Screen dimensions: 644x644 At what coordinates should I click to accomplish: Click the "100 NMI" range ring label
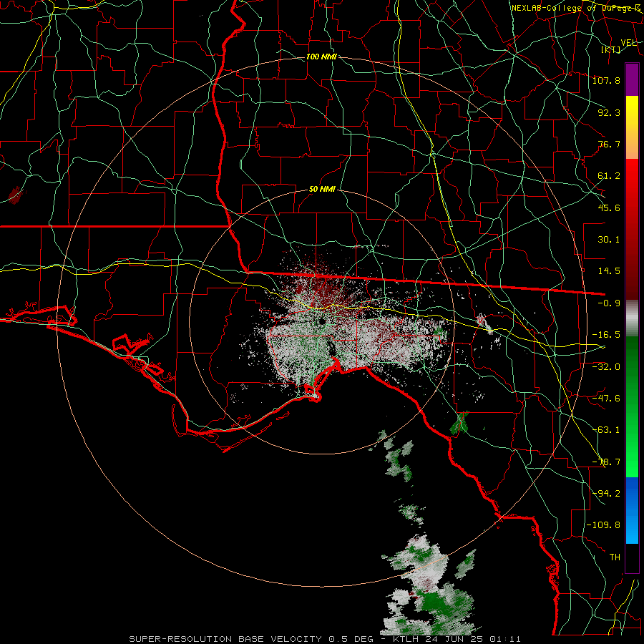click(321, 57)
